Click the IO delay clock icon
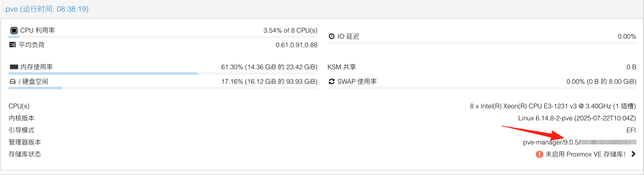Screen dimensions: 644x175 [x=332, y=37]
